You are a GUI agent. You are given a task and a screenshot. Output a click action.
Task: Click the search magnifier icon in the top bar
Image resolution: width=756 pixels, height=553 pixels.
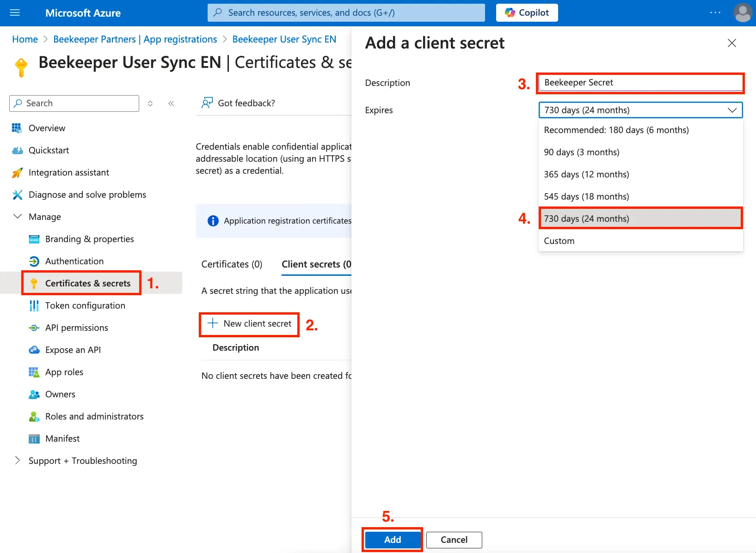click(218, 13)
